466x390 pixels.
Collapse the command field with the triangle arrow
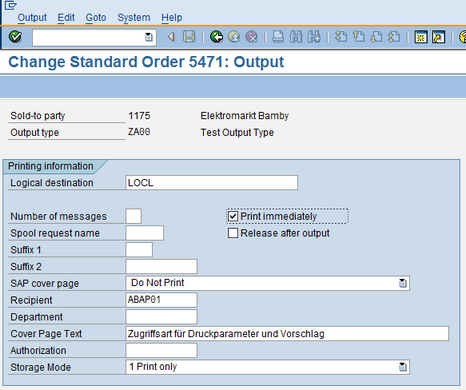click(x=171, y=37)
